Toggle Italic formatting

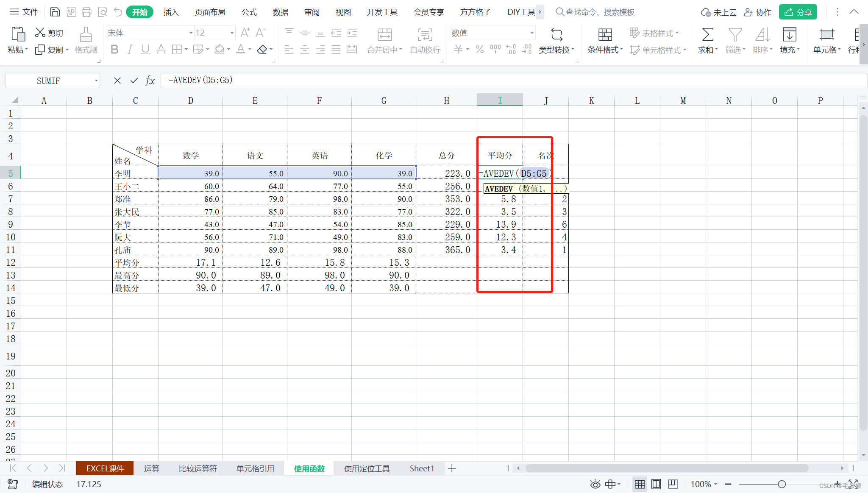point(130,50)
